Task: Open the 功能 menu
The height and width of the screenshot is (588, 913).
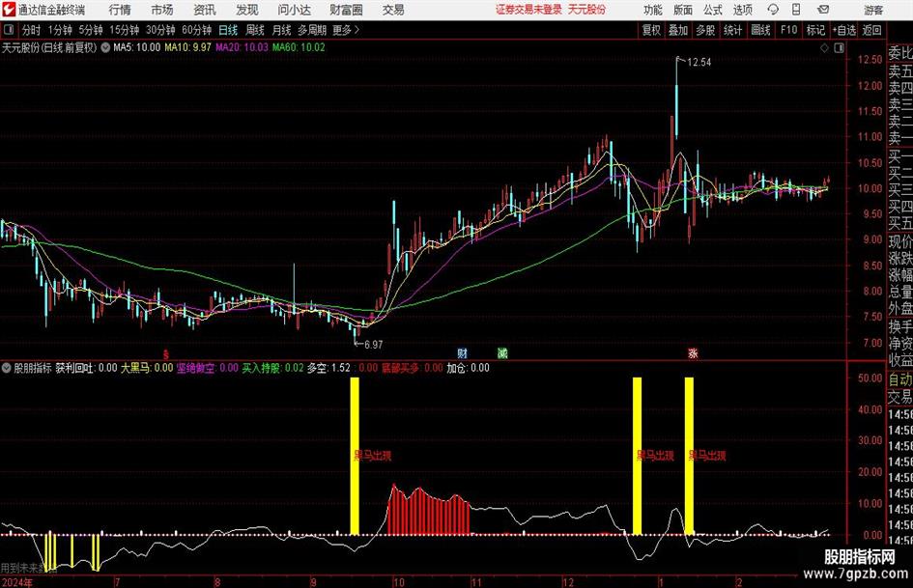Action: (x=653, y=10)
